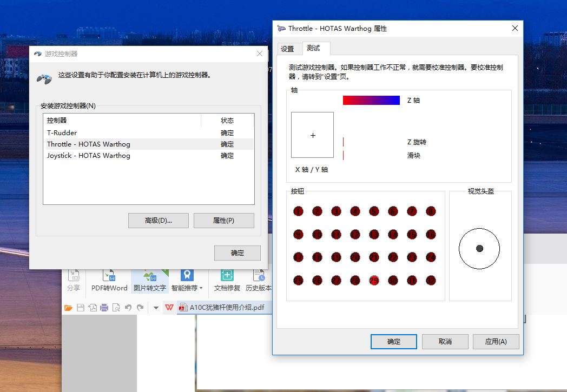
Task: Click the open folder icon in WPS quick bar
Action: [x=68, y=308]
